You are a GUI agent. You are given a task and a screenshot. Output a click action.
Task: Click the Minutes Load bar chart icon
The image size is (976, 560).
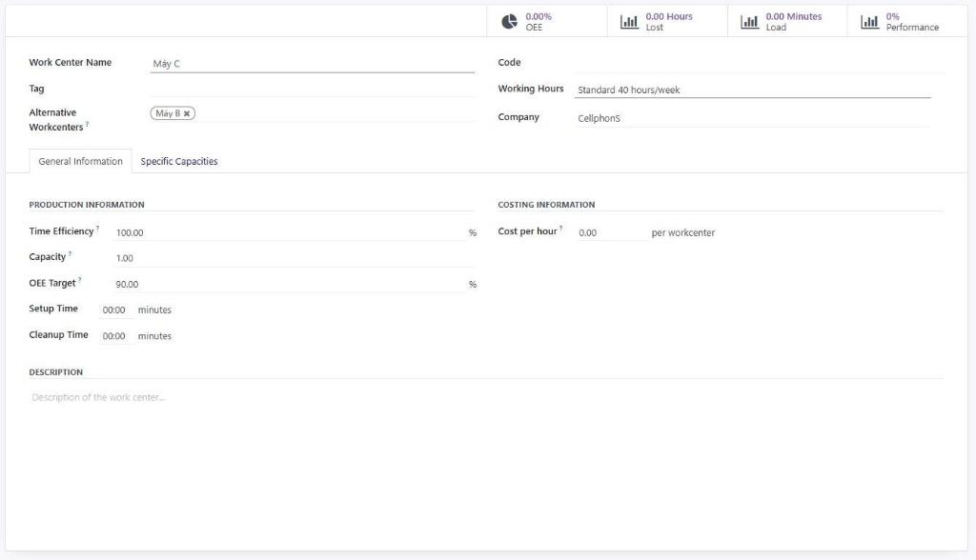click(x=749, y=22)
